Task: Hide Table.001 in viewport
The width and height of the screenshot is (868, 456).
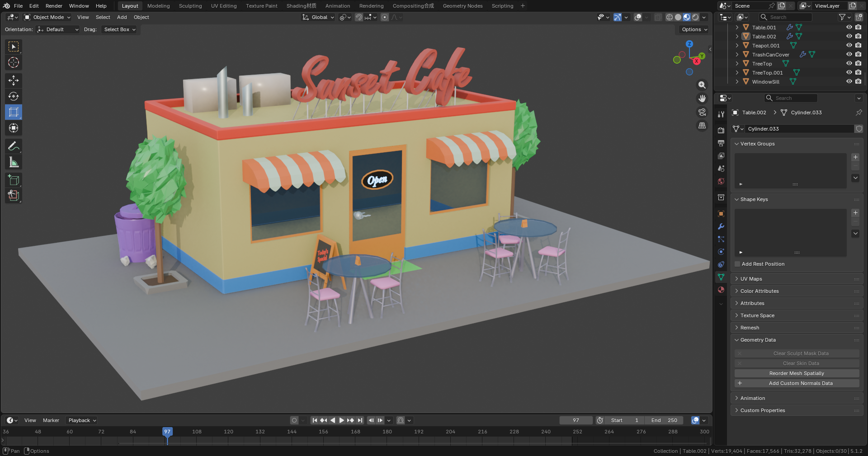Action: (x=849, y=27)
